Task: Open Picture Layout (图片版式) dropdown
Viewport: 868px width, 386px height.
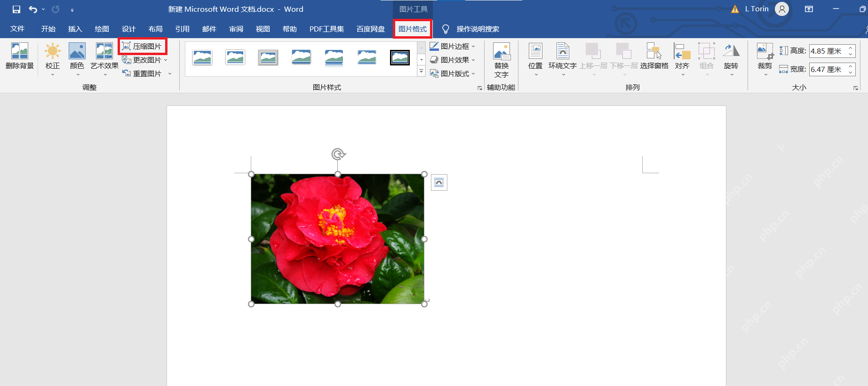Action: pyautogui.click(x=453, y=73)
